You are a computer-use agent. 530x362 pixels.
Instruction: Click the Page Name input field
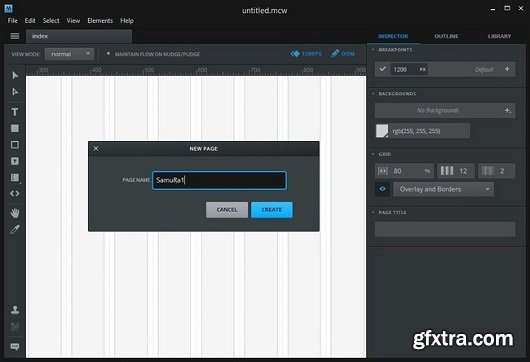point(219,180)
